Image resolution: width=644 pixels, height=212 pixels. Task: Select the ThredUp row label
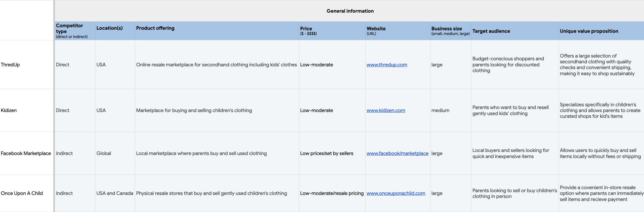click(x=27, y=65)
